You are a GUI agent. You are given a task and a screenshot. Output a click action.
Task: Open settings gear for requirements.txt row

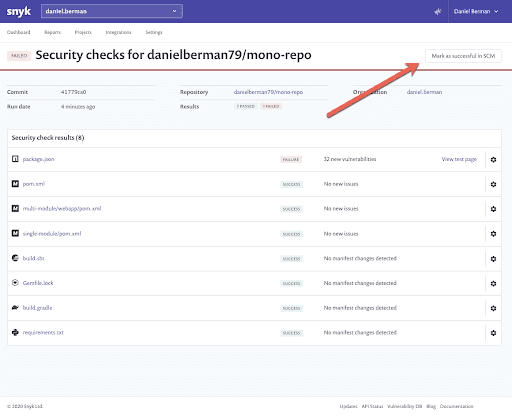(x=493, y=333)
